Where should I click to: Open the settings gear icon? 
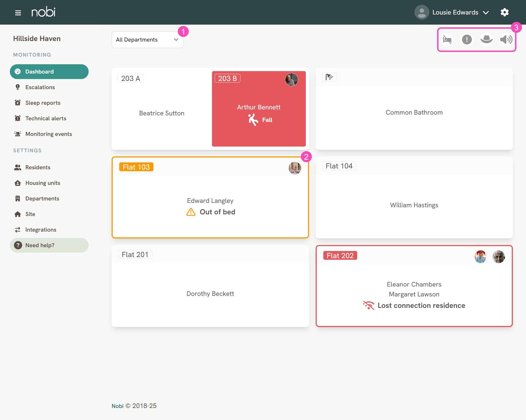click(505, 12)
